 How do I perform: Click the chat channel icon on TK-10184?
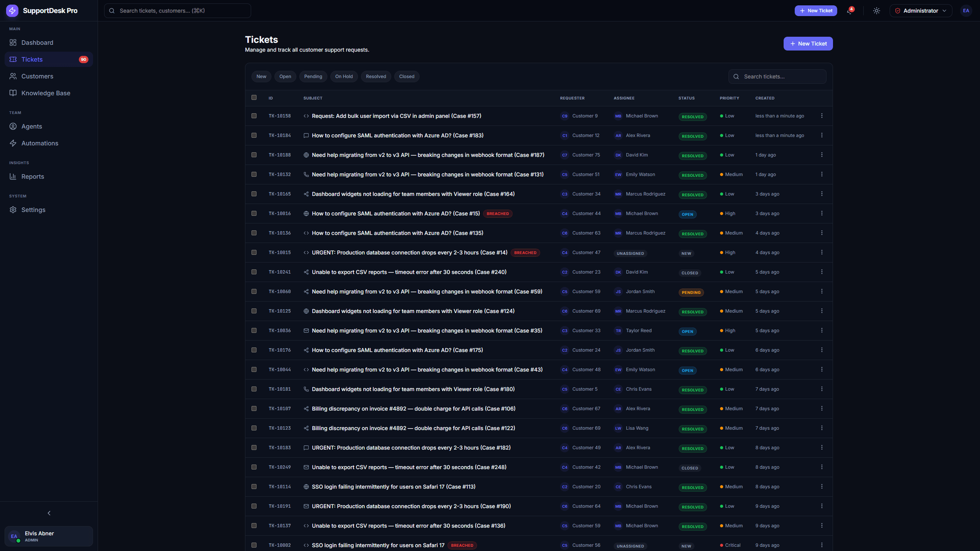(306, 135)
